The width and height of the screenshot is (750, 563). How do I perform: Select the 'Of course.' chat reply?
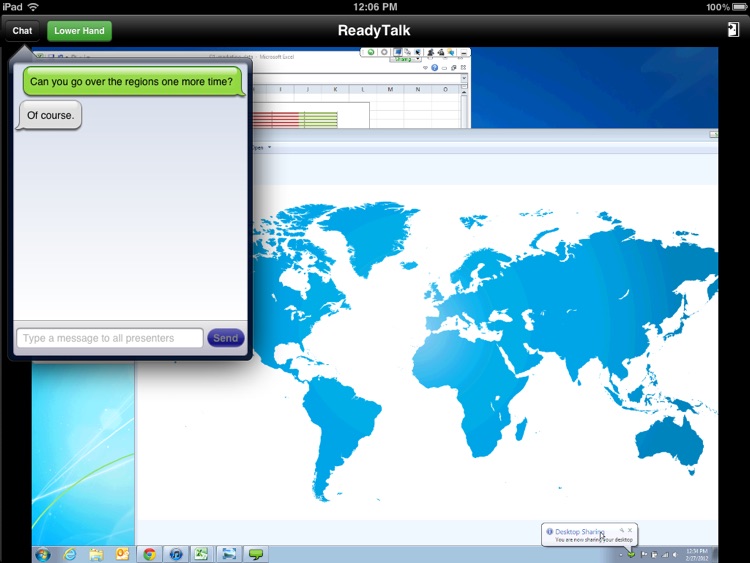point(50,115)
